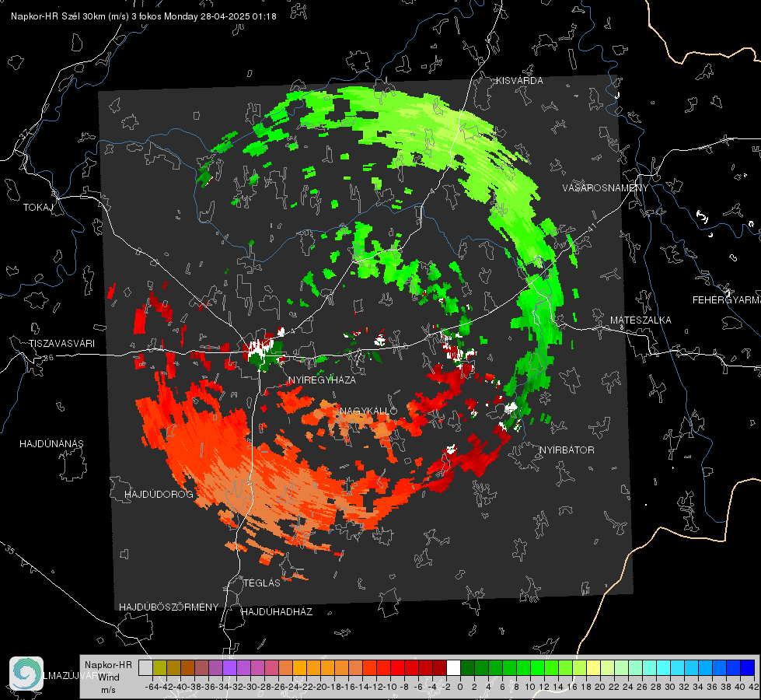The height and width of the screenshot is (700, 761).
Task: Click the deep blue last swatch in the legend
Action: click(x=748, y=667)
